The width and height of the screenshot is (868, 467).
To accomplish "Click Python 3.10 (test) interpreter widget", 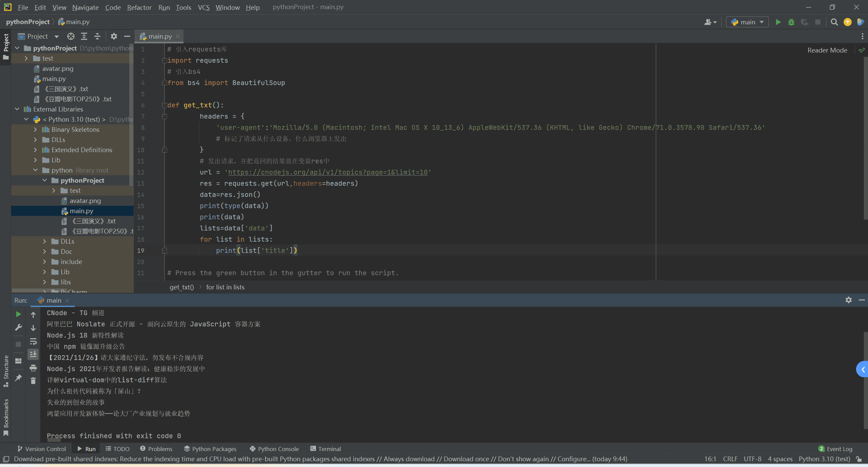I will (824, 459).
